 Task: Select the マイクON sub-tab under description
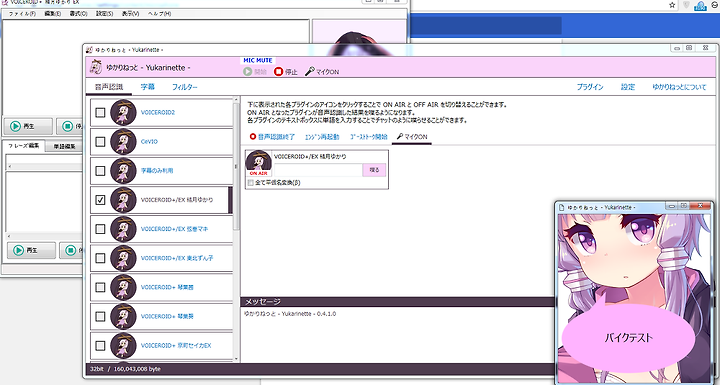click(412, 137)
